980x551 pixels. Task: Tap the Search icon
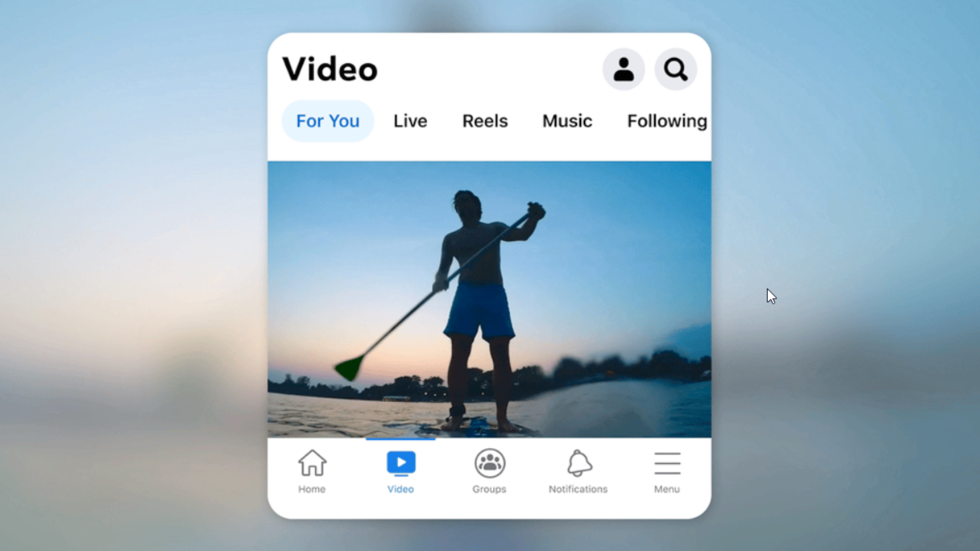point(675,69)
